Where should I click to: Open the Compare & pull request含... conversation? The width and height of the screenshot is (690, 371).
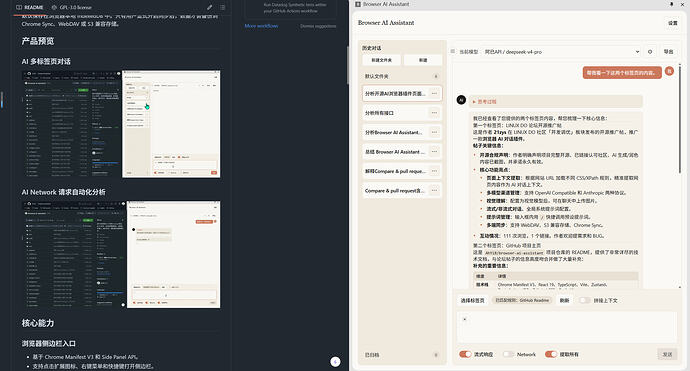coord(395,190)
